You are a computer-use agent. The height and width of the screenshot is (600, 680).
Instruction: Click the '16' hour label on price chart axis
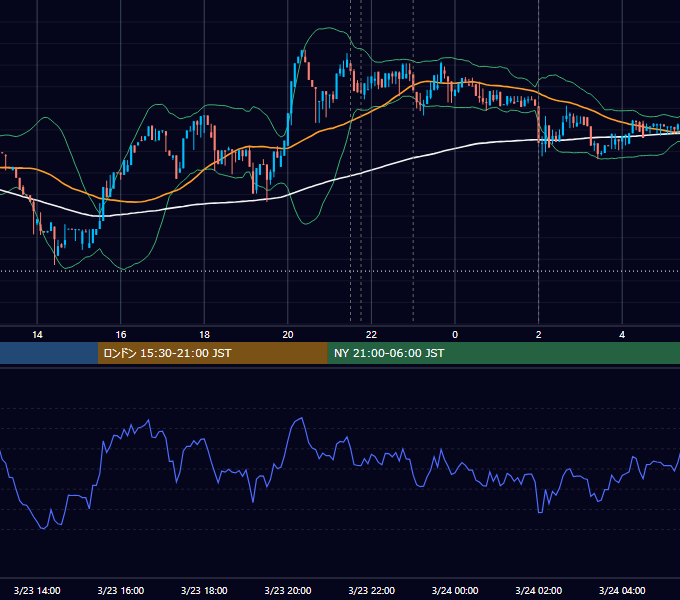point(121,335)
